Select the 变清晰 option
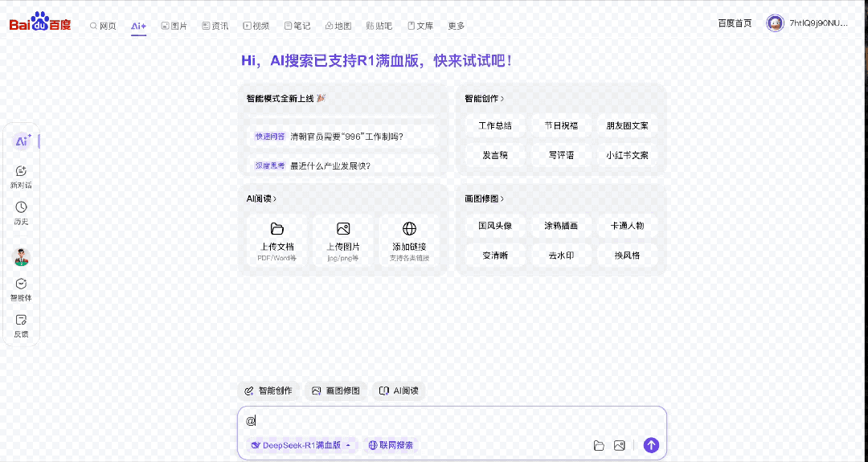 (495, 256)
